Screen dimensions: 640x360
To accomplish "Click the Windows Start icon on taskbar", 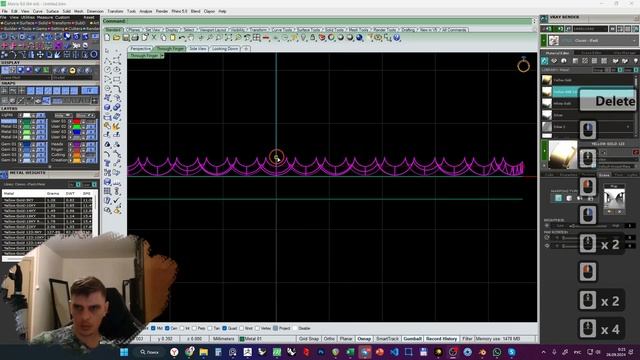I will (124, 352).
